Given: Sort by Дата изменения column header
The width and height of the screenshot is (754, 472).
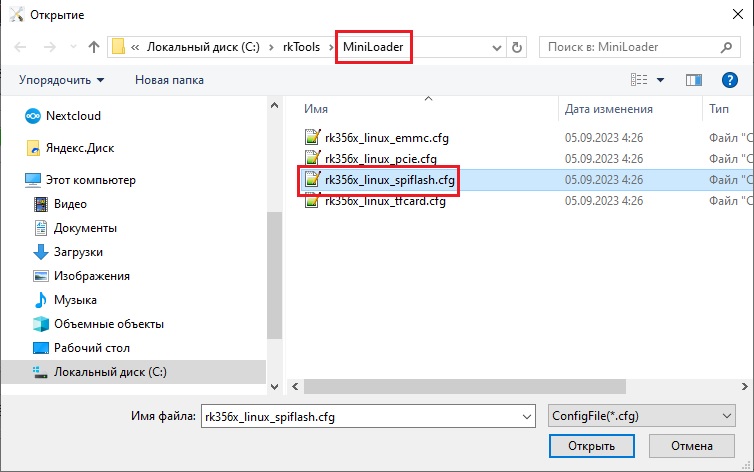Looking at the screenshot, I should (608, 109).
